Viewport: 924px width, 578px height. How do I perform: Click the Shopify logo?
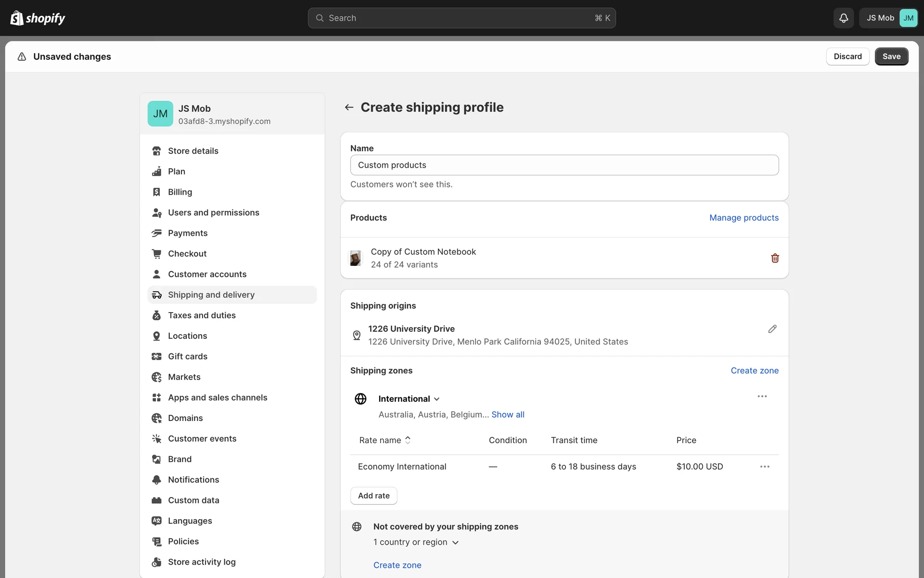(38, 18)
